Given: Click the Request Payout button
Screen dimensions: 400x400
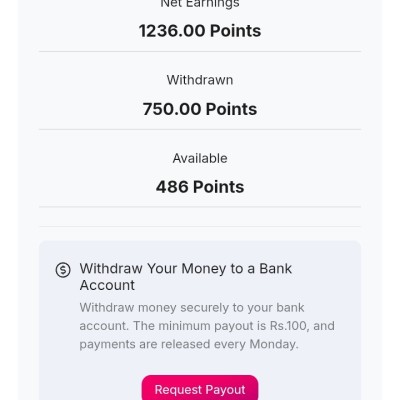Looking at the screenshot, I should pyautogui.click(x=200, y=388).
